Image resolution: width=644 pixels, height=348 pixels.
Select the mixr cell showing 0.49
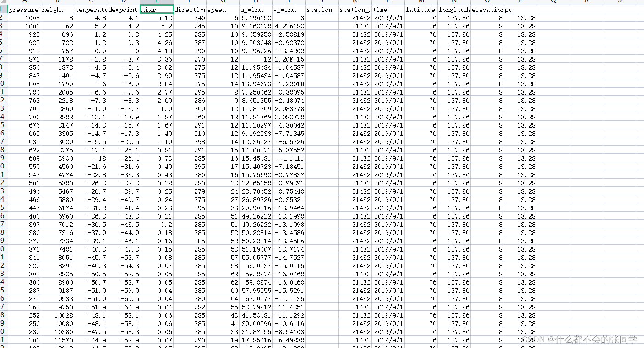pyautogui.click(x=157, y=167)
